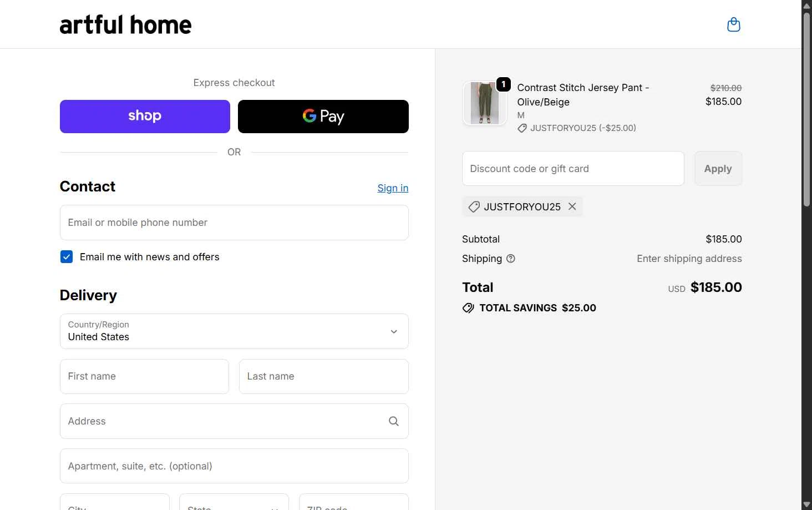Open the Contrast Stitch Jersey Pant thumbnail
The height and width of the screenshot is (510, 812).
pyautogui.click(x=484, y=103)
